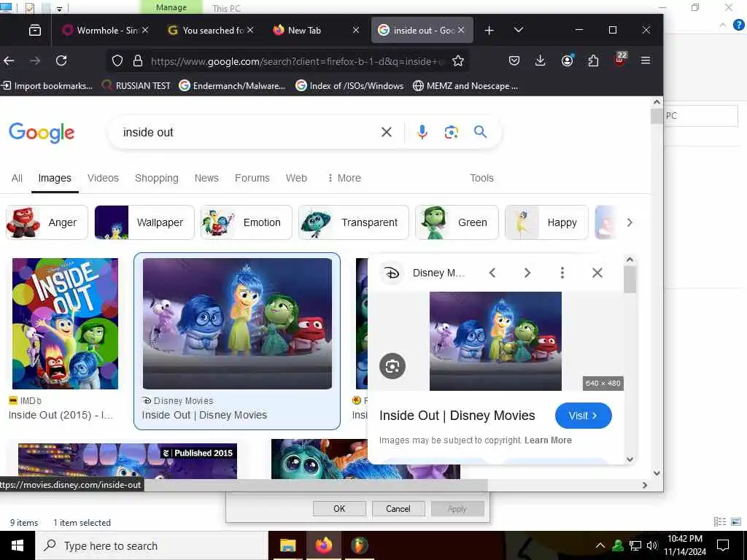Expand Explorer ribbon chevron in background window
Screen dimensions: 747x560
click(723, 26)
